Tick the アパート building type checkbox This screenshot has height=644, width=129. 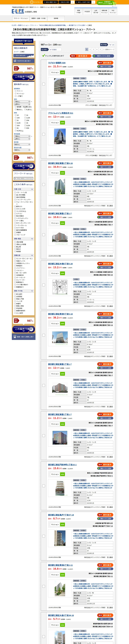pos(15,91)
